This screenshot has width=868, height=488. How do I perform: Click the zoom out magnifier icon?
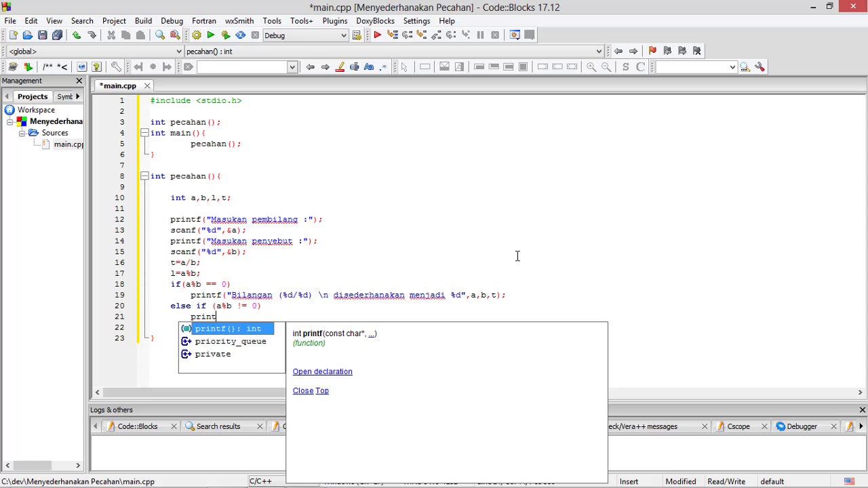pos(606,66)
